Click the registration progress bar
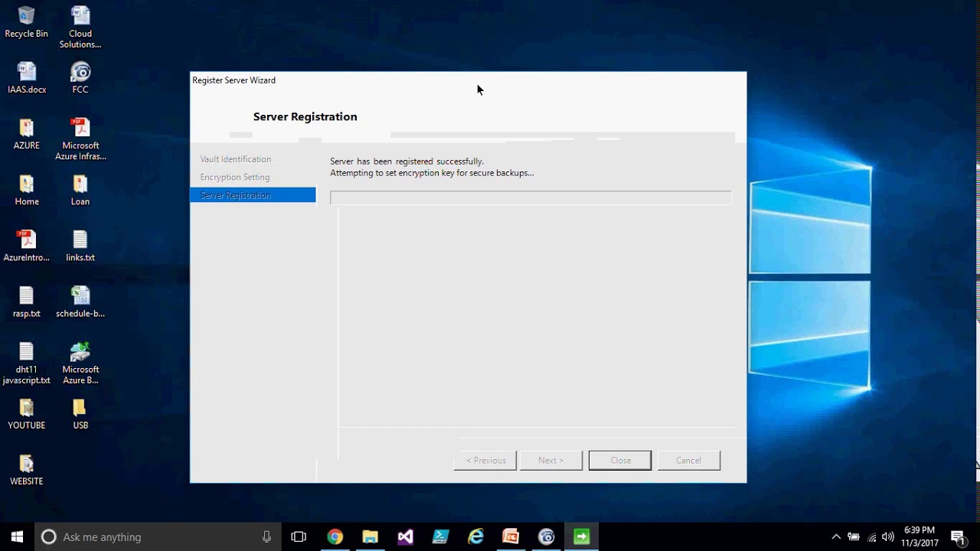Viewport: 980px width, 551px height. coord(531,197)
